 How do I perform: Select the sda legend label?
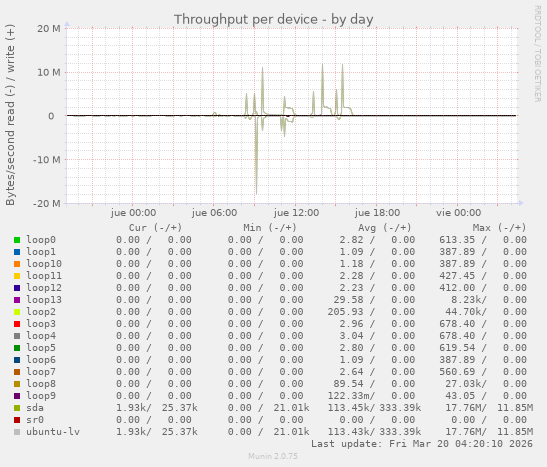click(35, 408)
